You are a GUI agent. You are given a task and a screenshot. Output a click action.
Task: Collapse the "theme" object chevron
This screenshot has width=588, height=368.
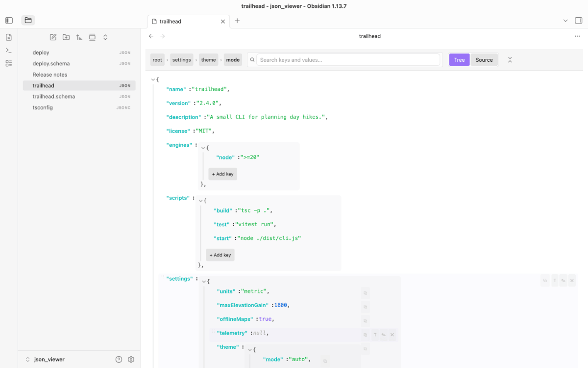(x=250, y=350)
